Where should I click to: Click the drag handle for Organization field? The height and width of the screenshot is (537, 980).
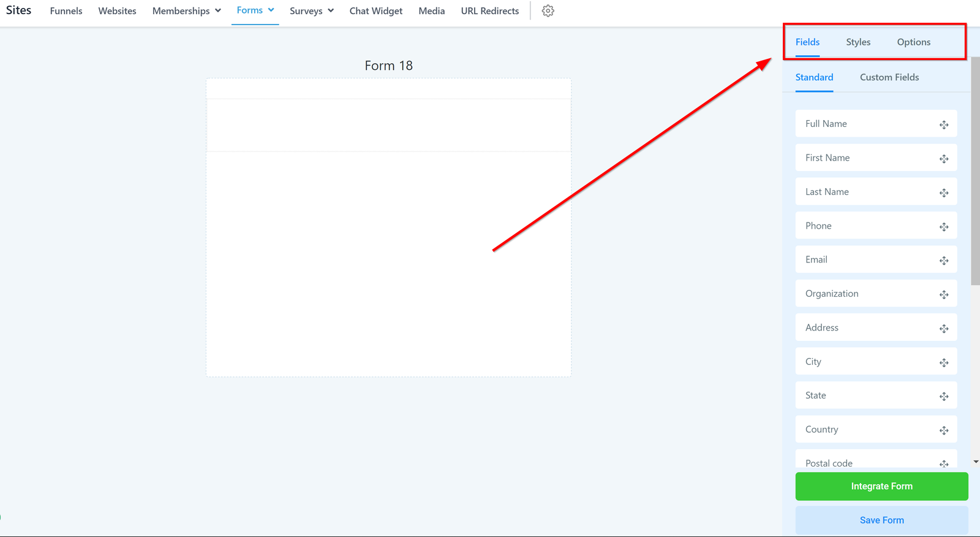[944, 295]
